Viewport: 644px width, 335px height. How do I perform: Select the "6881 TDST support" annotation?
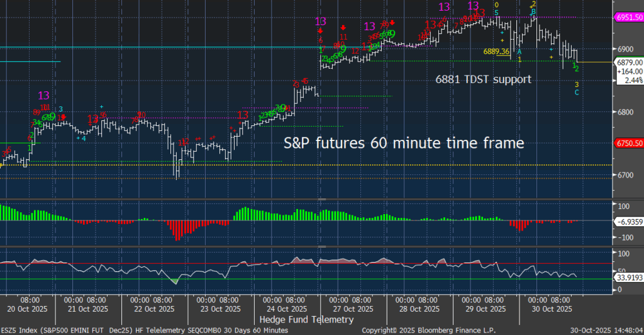tap(484, 79)
